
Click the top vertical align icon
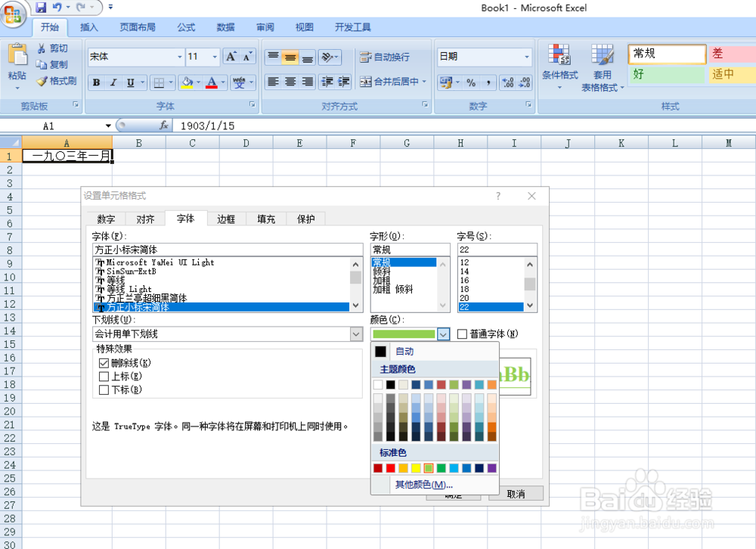coord(274,57)
